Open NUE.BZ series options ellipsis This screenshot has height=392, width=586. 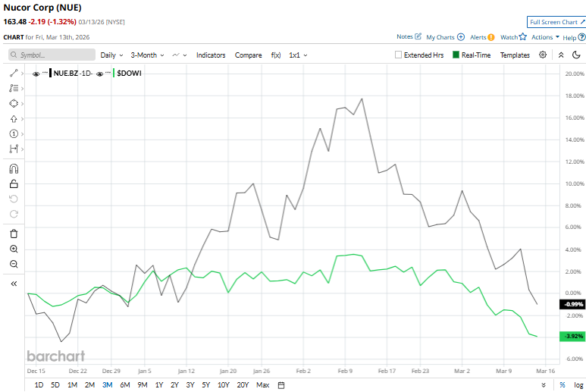coord(45,73)
